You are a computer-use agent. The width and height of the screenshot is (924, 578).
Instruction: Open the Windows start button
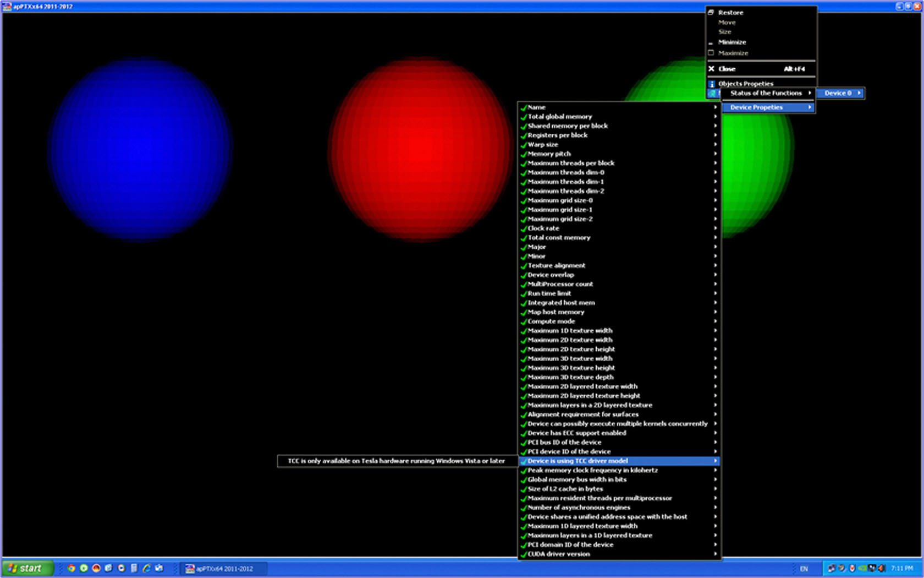[x=28, y=568]
